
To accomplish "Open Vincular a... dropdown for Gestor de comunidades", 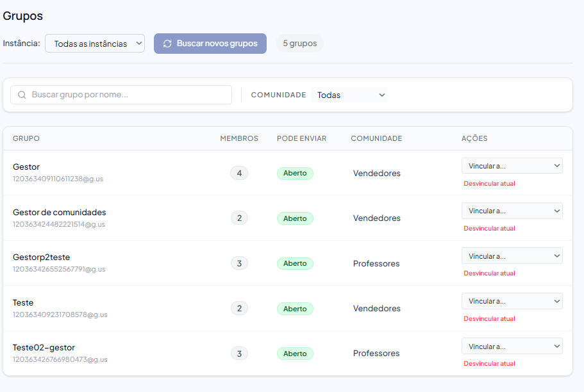I will pyautogui.click(x=512, y=211).
